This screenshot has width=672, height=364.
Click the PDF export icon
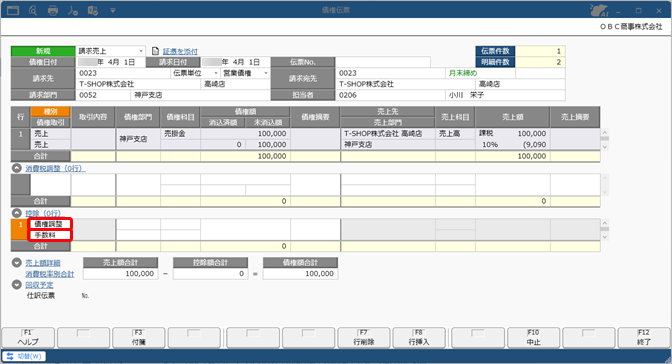72,10
